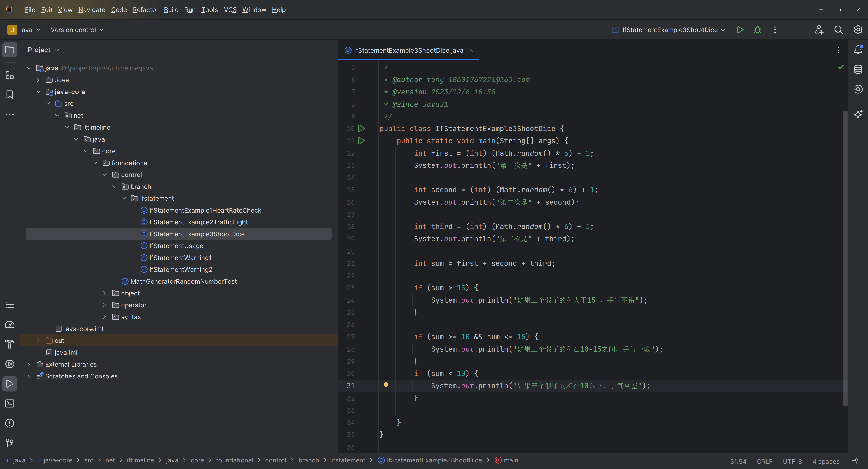
Task: Collapse the java project root node
Action: (29, 68)
